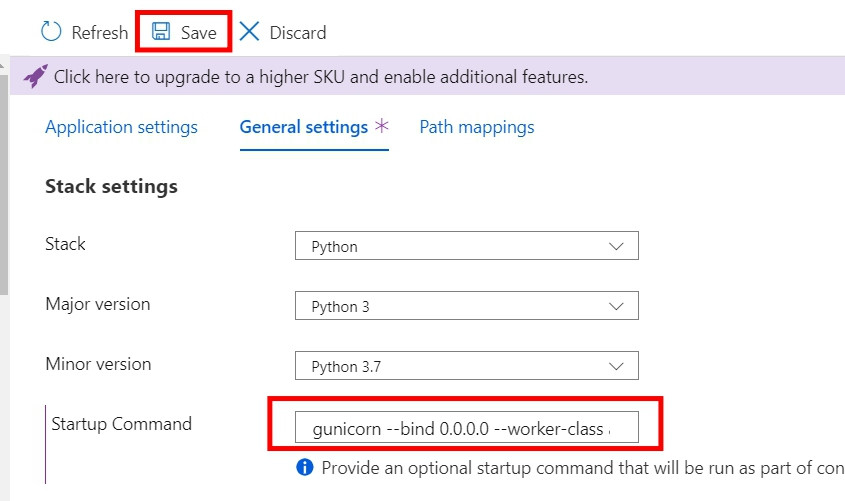Viewport: 845px width, 501px height.
Task: Expand the Major version dropdown
Action: click(466, 306)
